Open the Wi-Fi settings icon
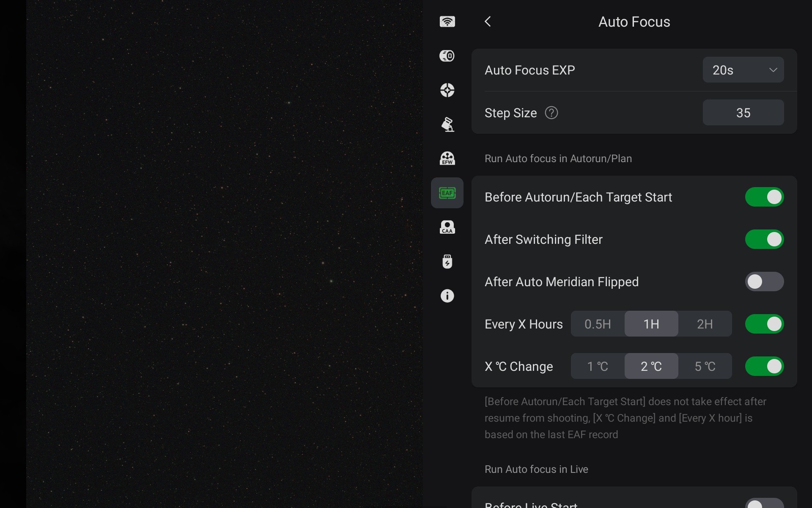812x508 pixels. pyautogui.click(x=447, y=22)
